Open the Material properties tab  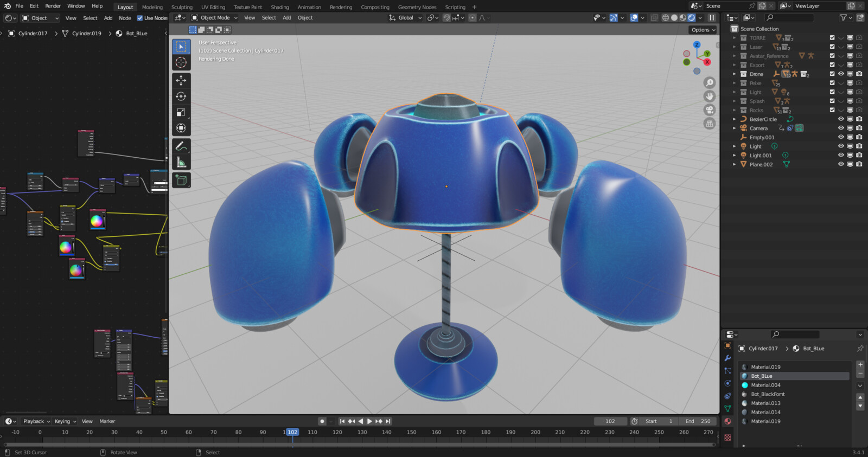click(727, 421)
